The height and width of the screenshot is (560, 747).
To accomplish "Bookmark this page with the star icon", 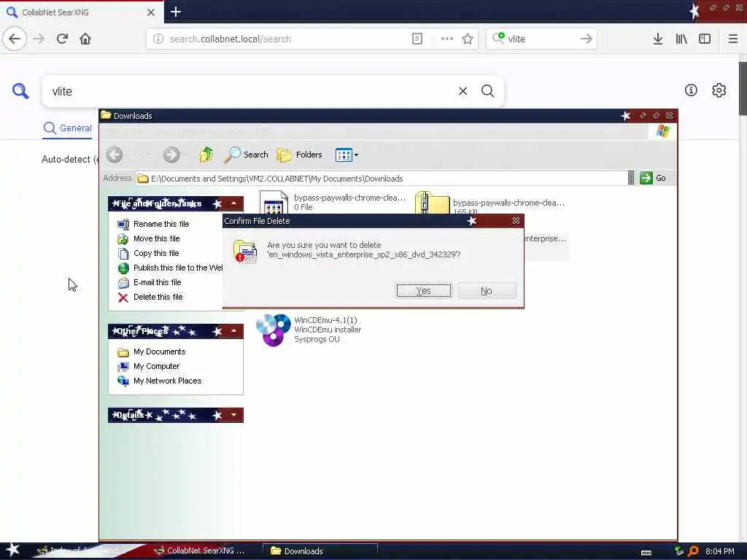I will coord(468,39).
